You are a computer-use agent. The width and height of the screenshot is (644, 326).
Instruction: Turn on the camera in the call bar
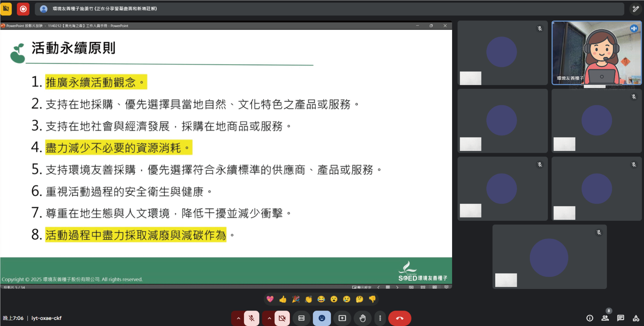pos(282,318)
